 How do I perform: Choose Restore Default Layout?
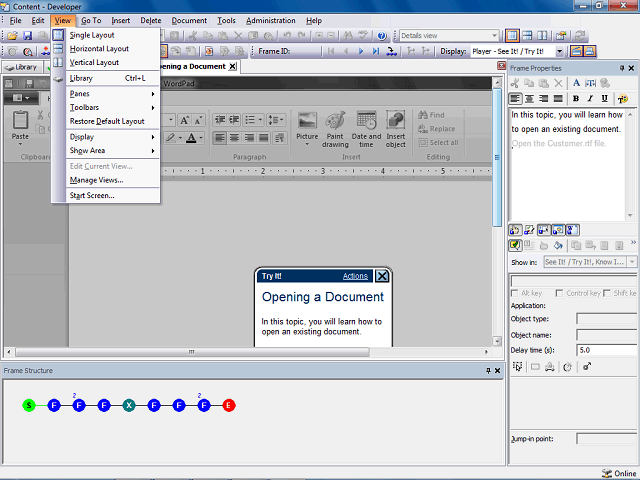(113, 121)
